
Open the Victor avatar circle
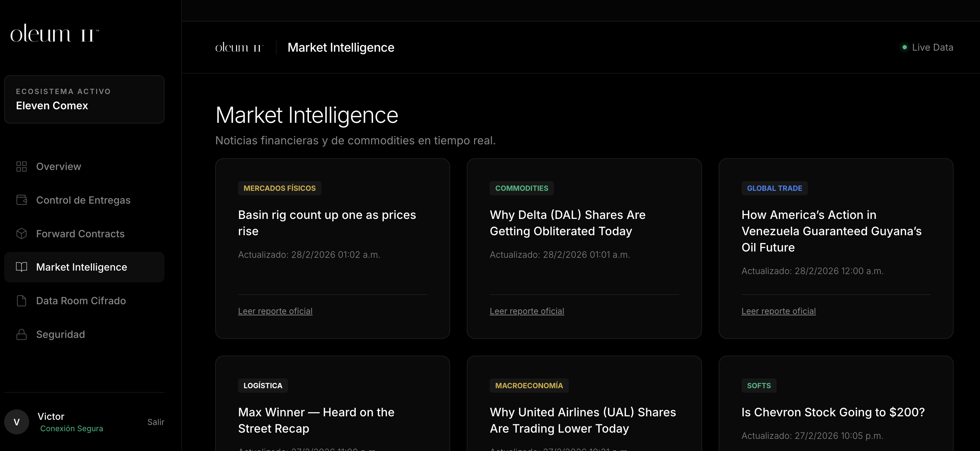pos(16,422)
